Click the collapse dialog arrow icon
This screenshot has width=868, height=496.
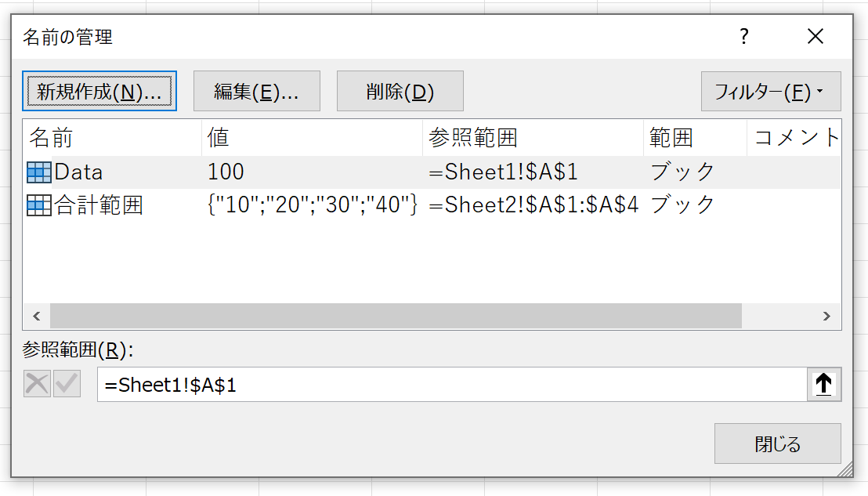pos(823,384)
